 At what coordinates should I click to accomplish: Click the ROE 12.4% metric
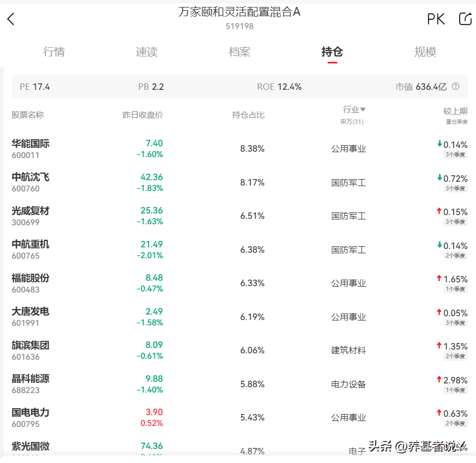[x=279, y=87]
